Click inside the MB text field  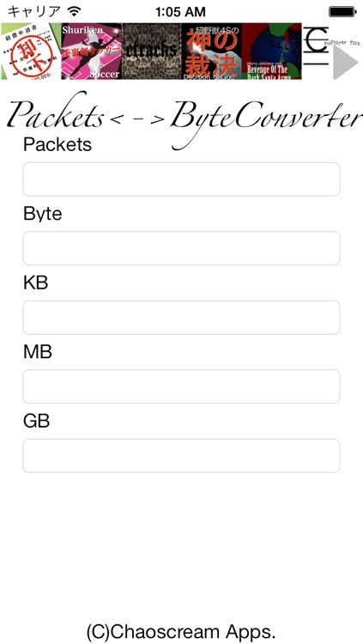(181, 386)
